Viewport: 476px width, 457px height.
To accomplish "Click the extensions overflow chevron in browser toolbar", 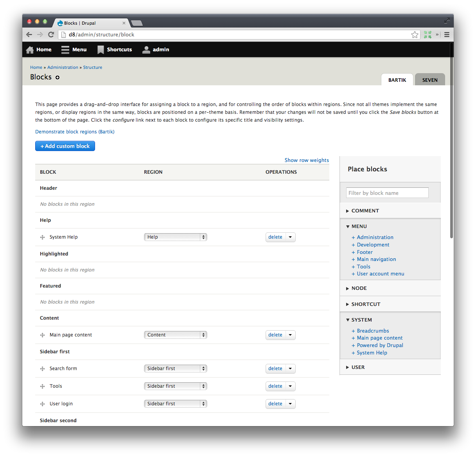I will (437, 34).
